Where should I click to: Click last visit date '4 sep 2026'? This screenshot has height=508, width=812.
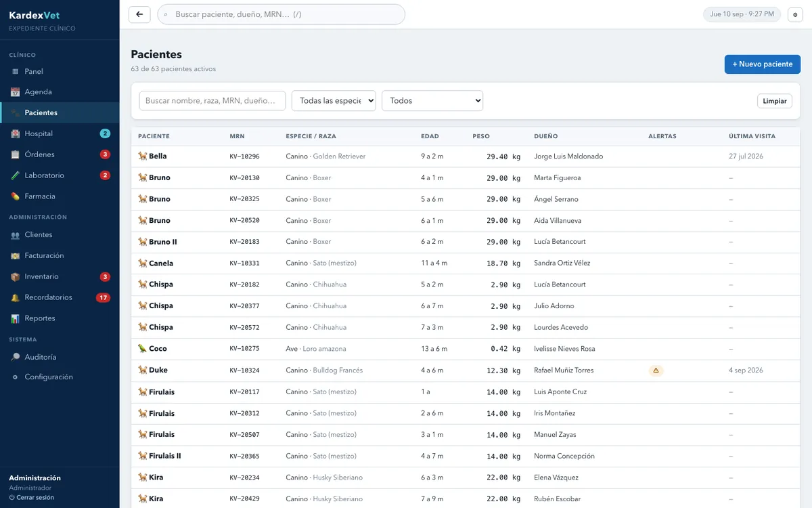[x=746, y=371]
